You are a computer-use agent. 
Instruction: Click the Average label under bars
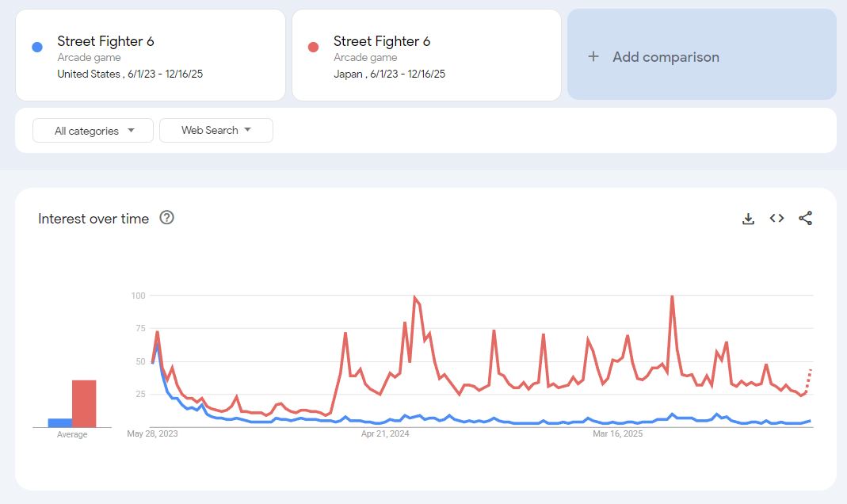[x=72, y=434]
